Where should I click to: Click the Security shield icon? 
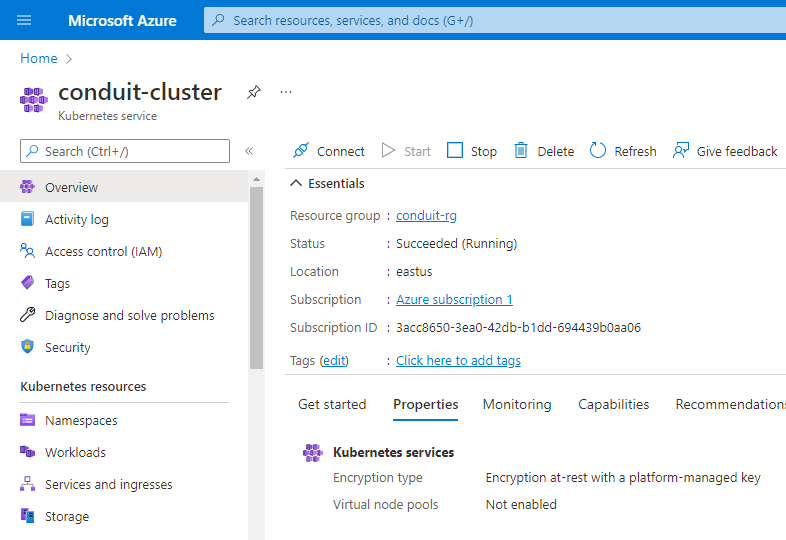pyautogui.click(x=28, y=346)
